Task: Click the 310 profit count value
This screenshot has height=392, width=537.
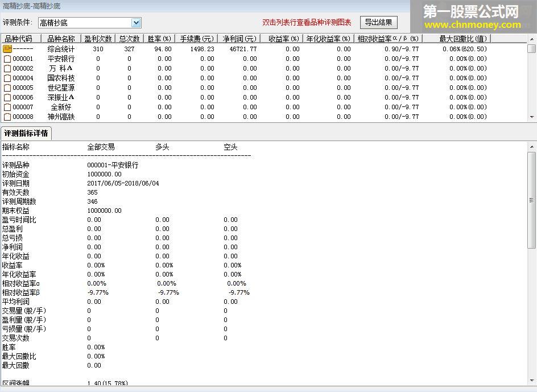Action: [x=98, y=49]
